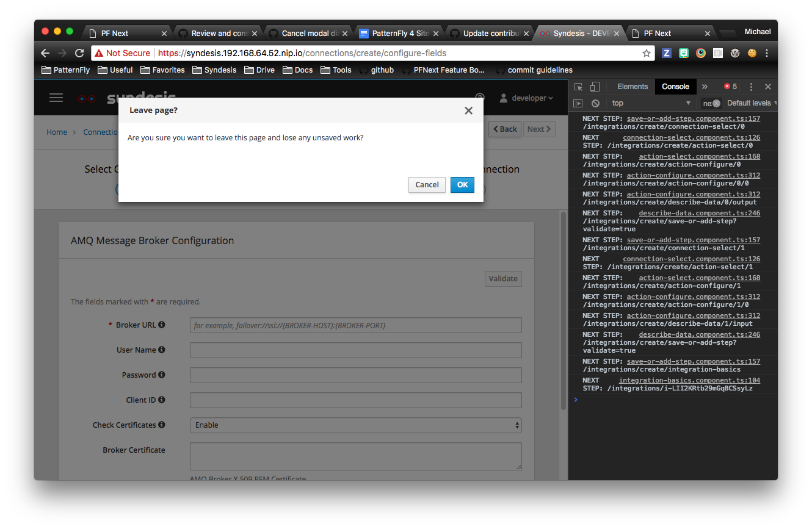This screenshot has width=812, height=529.
Task: Clear the console filter text
Action: 716,103
